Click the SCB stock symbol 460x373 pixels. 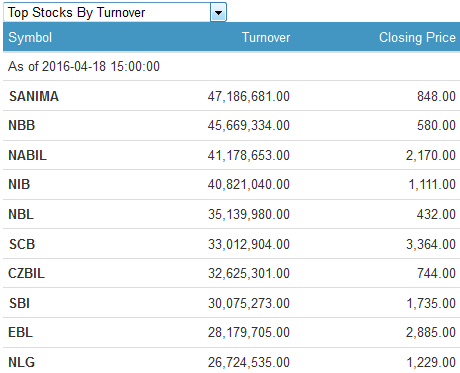pyautogui.click(x=22, y=244)
